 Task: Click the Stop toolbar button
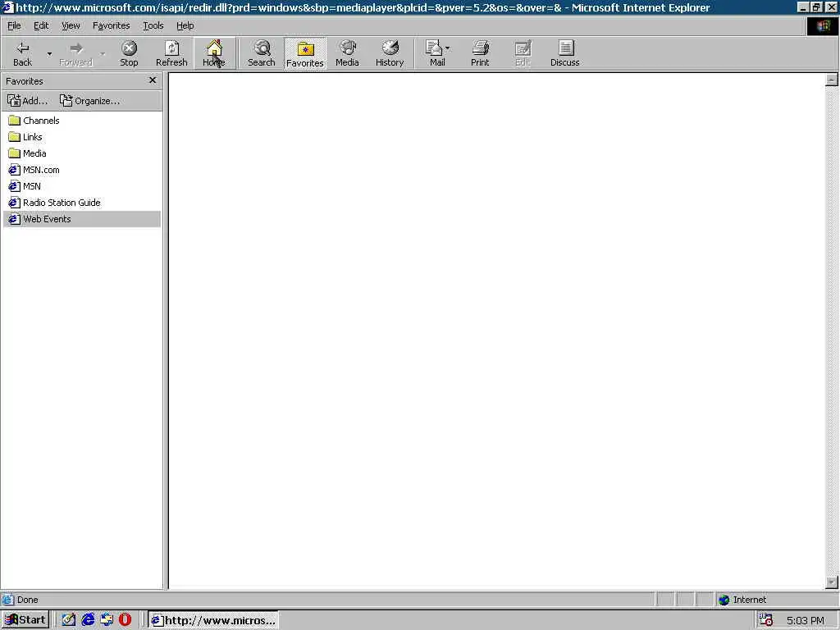(129, 53)
